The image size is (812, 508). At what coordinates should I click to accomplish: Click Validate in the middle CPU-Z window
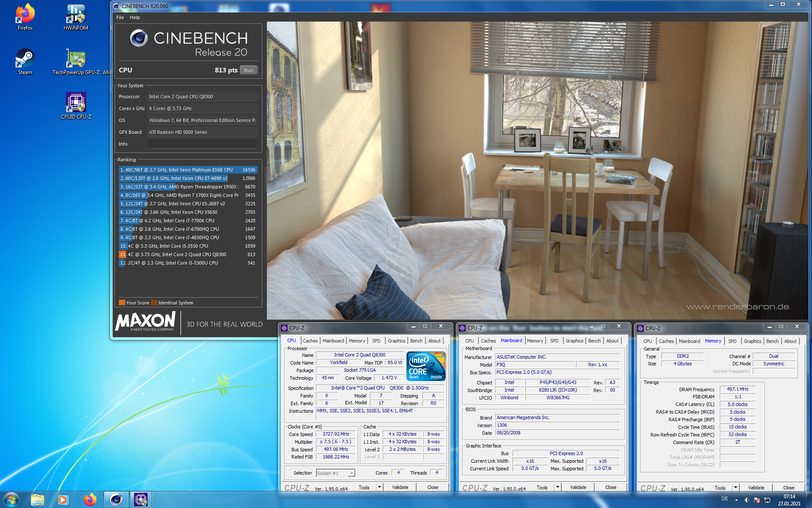pyautogui.click(x=578, y=487)
